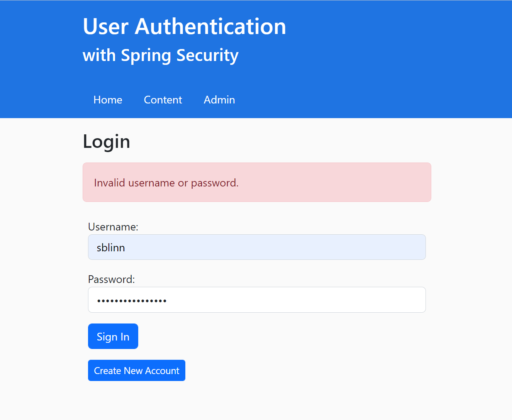Click the word "or" in error alert
The width and height of the screenshot is (512, 420).
click(183, 183)
